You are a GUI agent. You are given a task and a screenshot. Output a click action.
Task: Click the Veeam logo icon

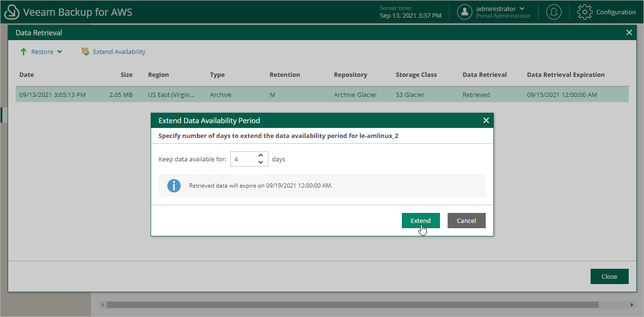pyautogui.click(x=12, y=12)
